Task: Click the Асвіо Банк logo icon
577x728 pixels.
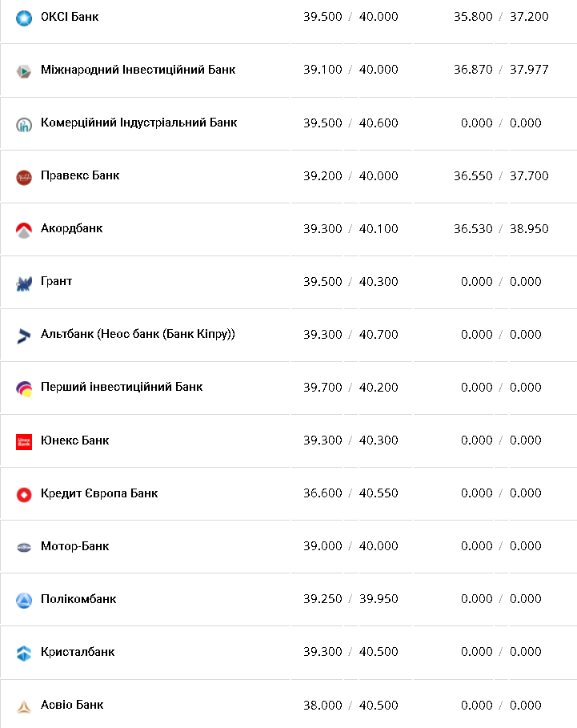Action: 24,706
